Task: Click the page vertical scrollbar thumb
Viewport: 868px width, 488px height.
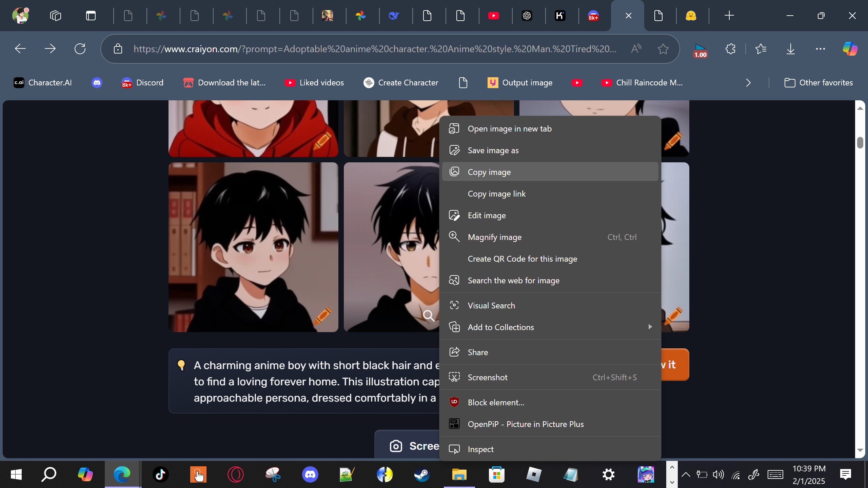Action: click(x=860, y=143)
